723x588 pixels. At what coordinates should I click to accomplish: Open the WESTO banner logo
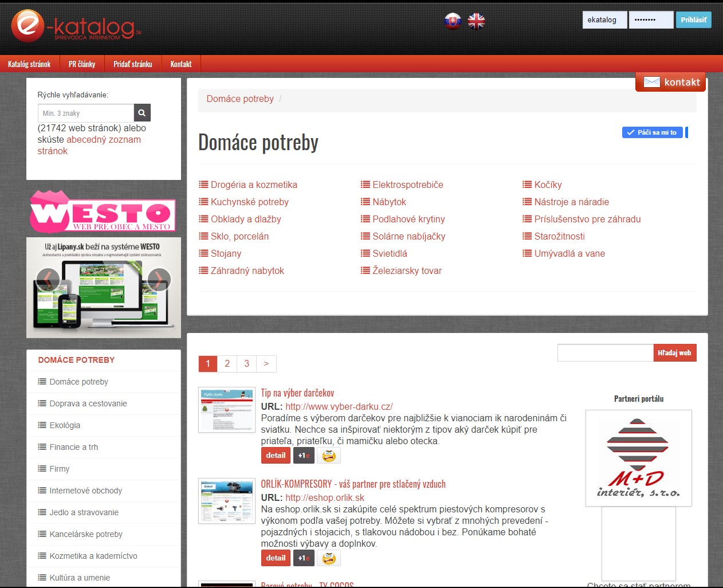103,211
